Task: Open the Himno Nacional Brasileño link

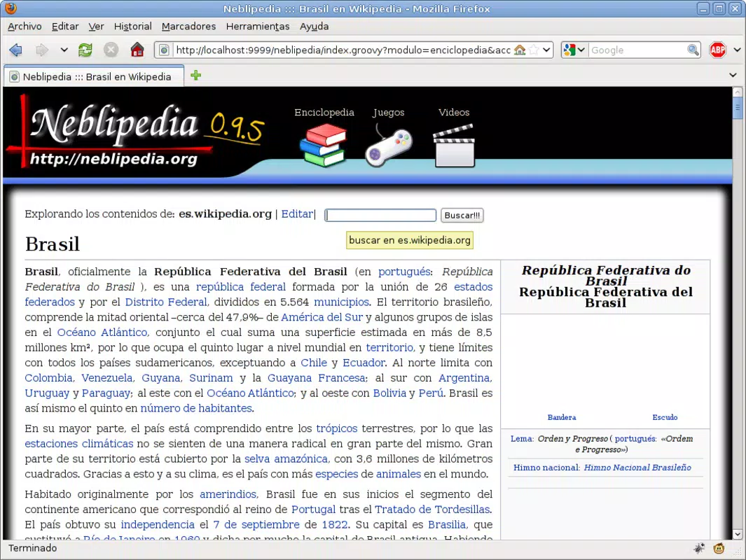Action: [637, 468]
